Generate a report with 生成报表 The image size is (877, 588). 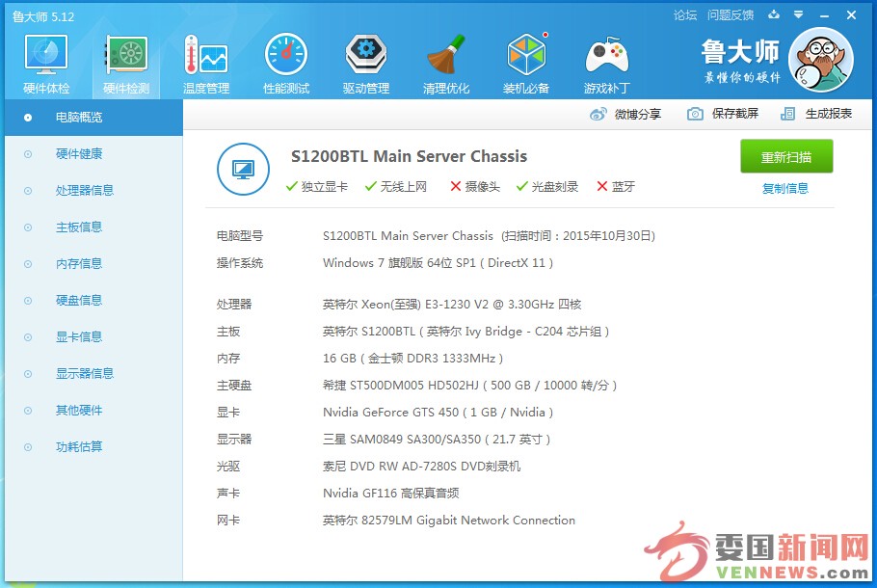(x=816, y=114)
